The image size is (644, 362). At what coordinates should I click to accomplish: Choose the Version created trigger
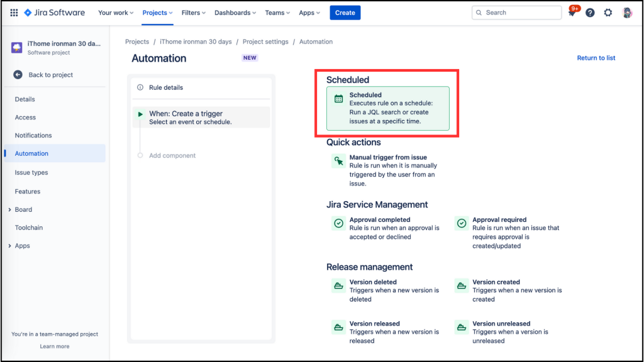tap(511, 290)
